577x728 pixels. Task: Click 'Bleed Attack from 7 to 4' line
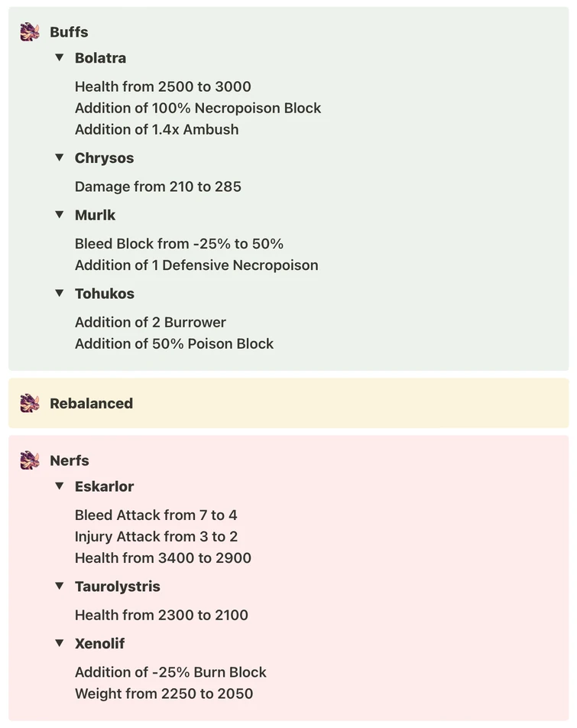coord(156,515)
